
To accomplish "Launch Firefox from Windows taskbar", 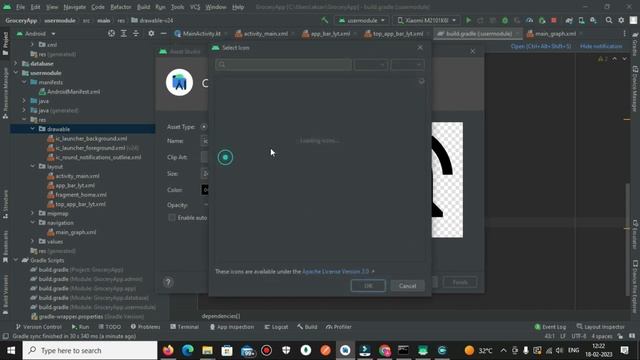I will [168, 350].
